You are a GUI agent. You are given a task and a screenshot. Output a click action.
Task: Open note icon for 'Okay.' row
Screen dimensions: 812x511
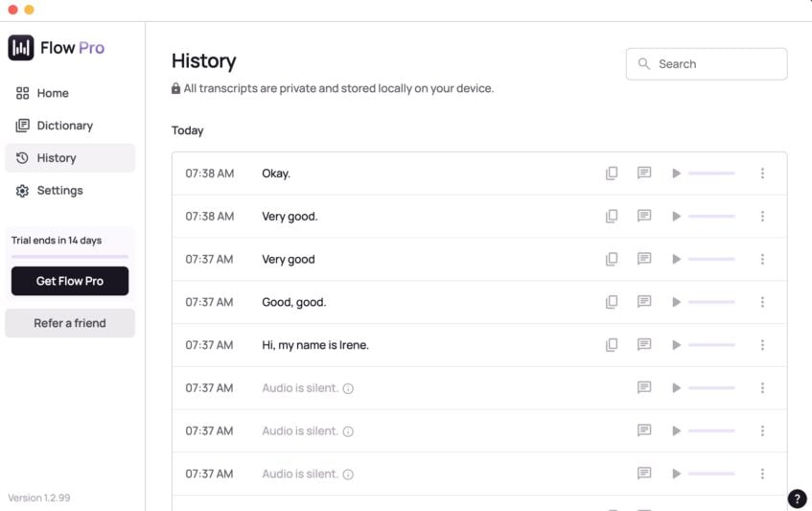pyautogui.click(x=644, y=173)
